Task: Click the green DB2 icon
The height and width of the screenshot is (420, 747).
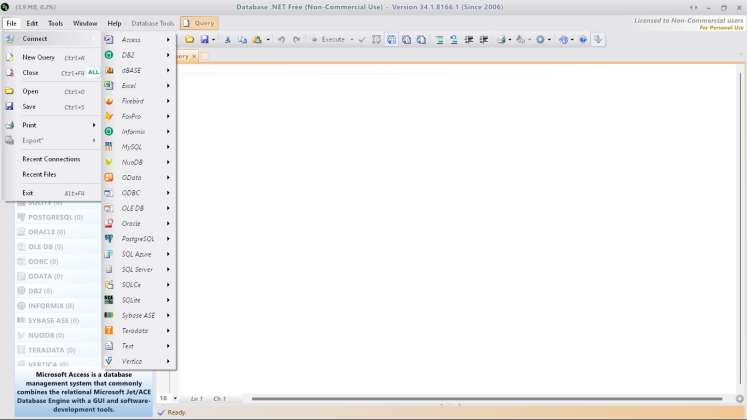Action: (109, 55)
